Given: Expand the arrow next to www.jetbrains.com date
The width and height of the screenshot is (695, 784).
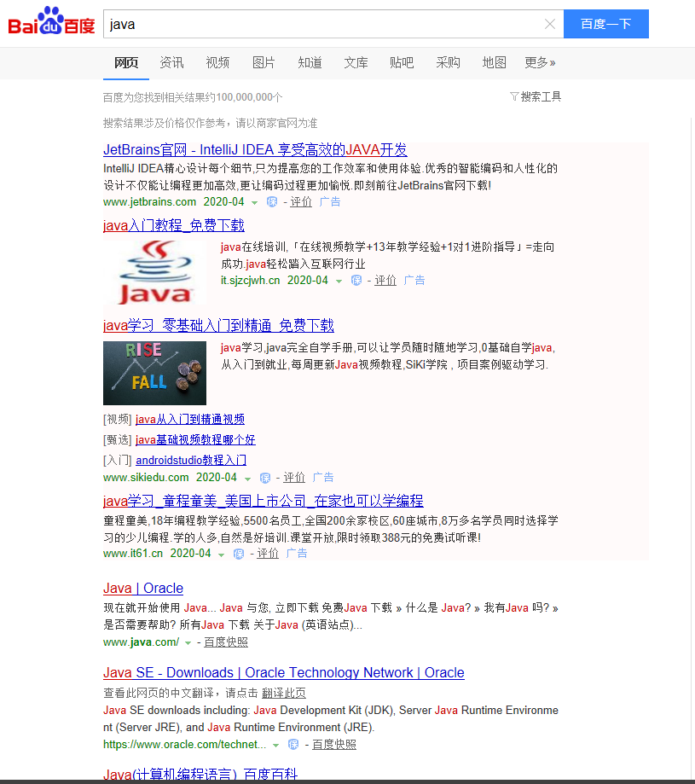Looking at the screenshot, I should pyautogui.click(x=255, y=201).
